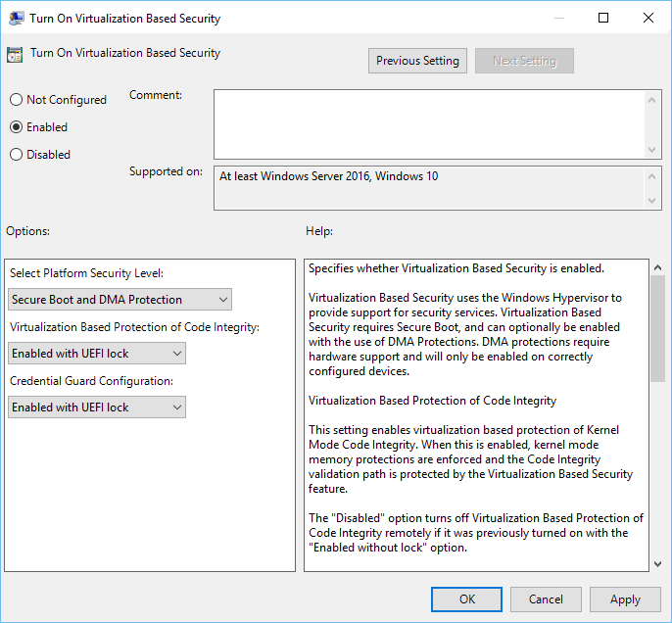Image resolution: width=672 pixels, height=623 pixels.
Task: Click Apply to save the policy
Action: (625, 599)
